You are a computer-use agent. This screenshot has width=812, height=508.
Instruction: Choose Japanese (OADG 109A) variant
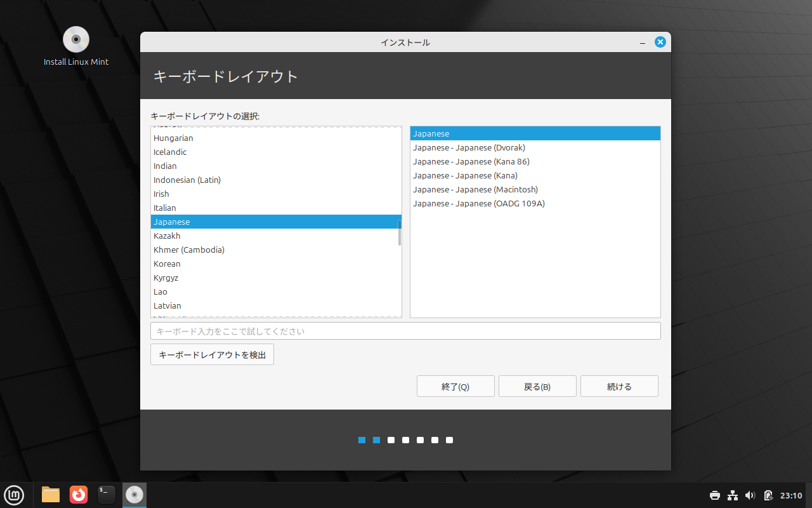(x=535, y=203)
